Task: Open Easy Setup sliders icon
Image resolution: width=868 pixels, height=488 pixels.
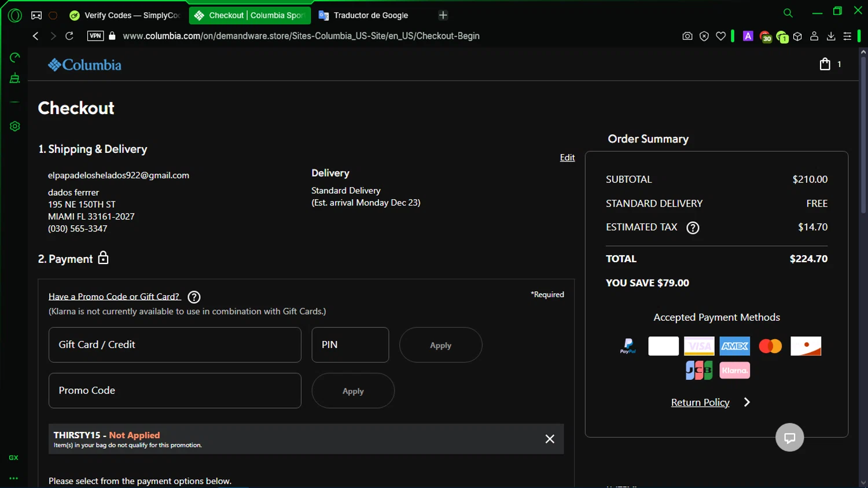Action: [x=847, y=36]
